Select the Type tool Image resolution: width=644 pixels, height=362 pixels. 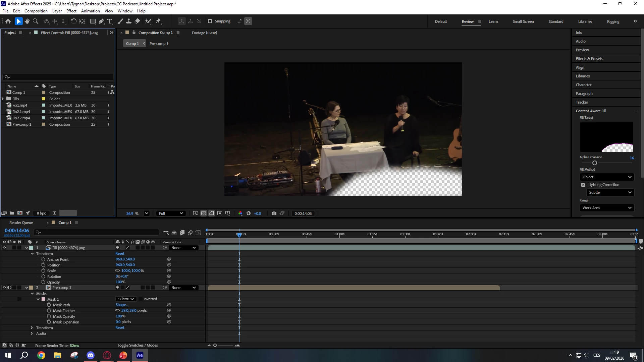tap(110, 21)
